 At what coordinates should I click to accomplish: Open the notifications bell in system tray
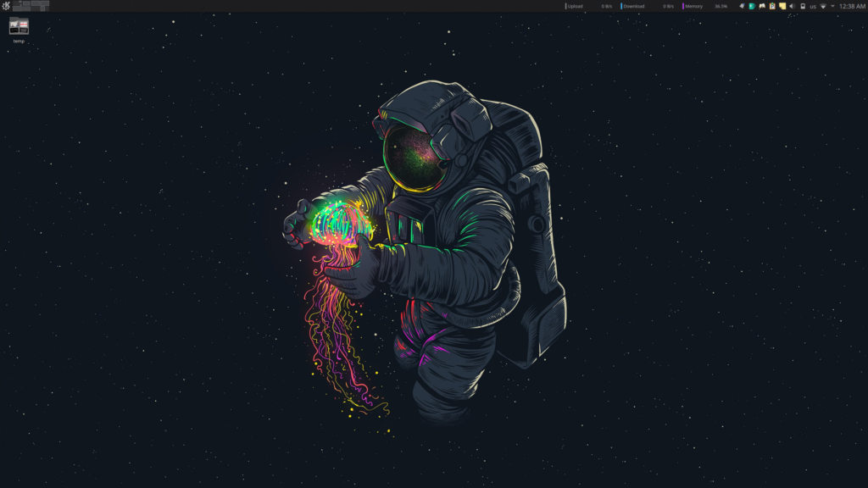coord(742,6)
